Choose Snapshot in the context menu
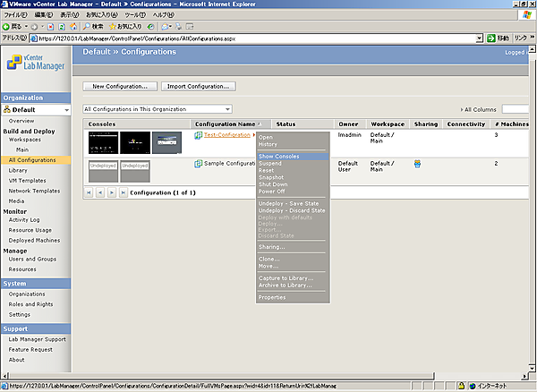Viewport: 537px width, 392px height. coord(271,176)
